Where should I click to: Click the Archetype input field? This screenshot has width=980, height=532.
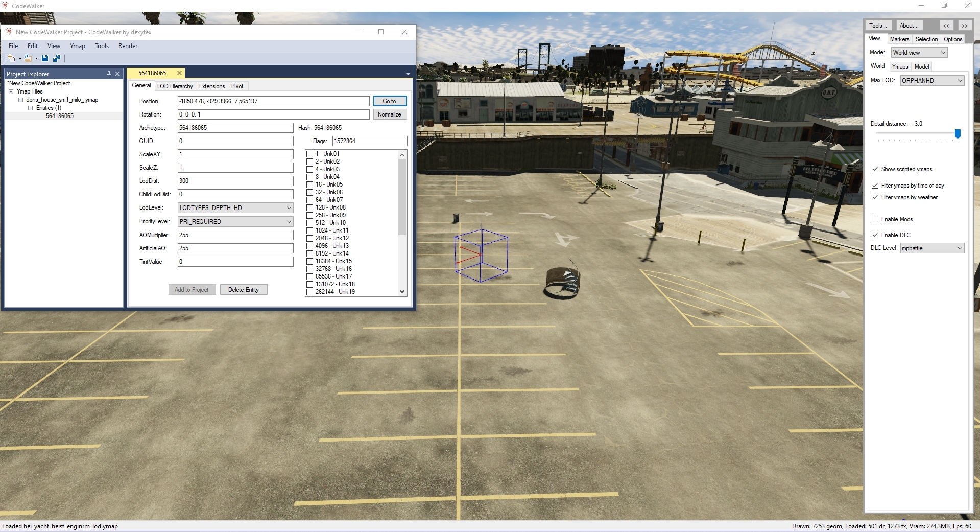(x=235, y=128)
